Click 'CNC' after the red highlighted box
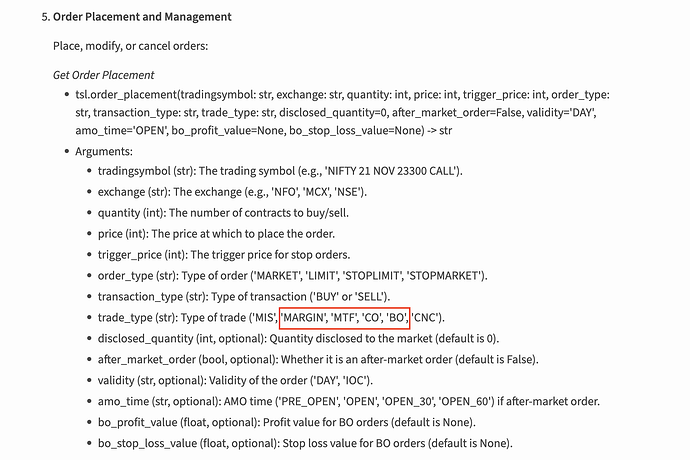The height and width of the screenshot is (460, 690). coord(426,318)
